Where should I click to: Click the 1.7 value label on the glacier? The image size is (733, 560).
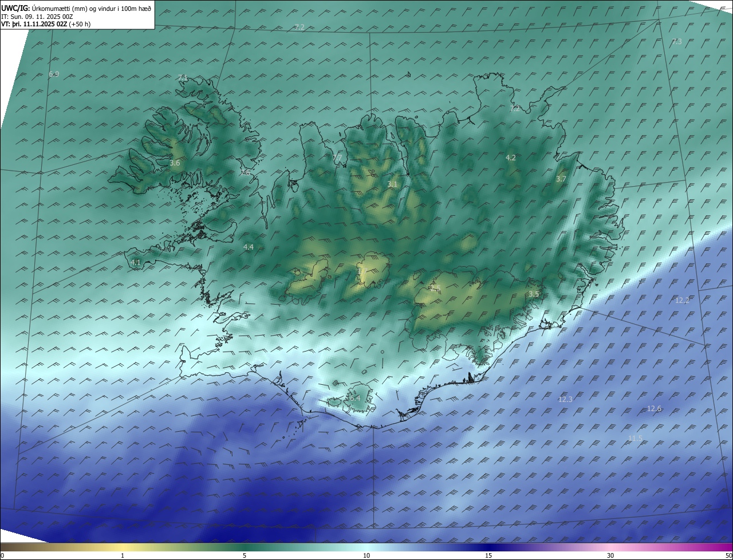[362, 271]
